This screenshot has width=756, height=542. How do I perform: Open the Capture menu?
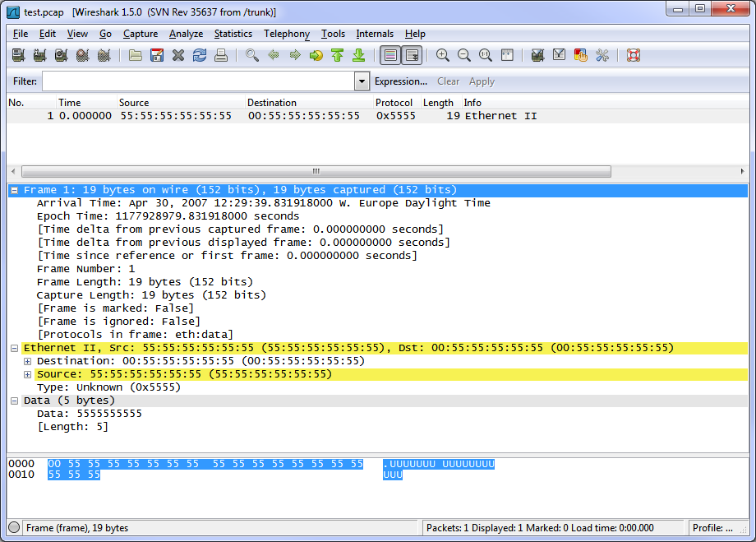(141, 34)
